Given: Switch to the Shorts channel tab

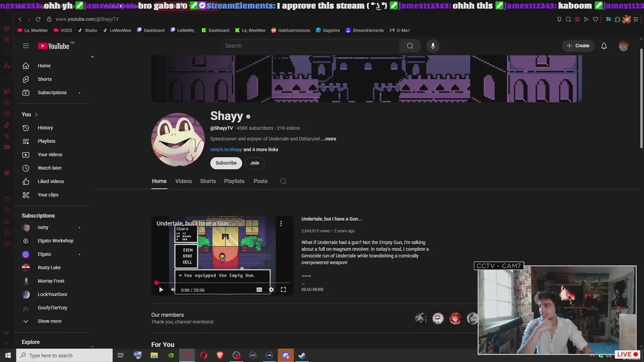Looking at the screenshot, I should click(208, 181).
